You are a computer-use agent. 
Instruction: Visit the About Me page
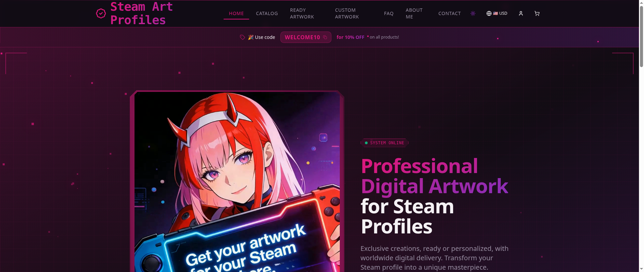414,13
